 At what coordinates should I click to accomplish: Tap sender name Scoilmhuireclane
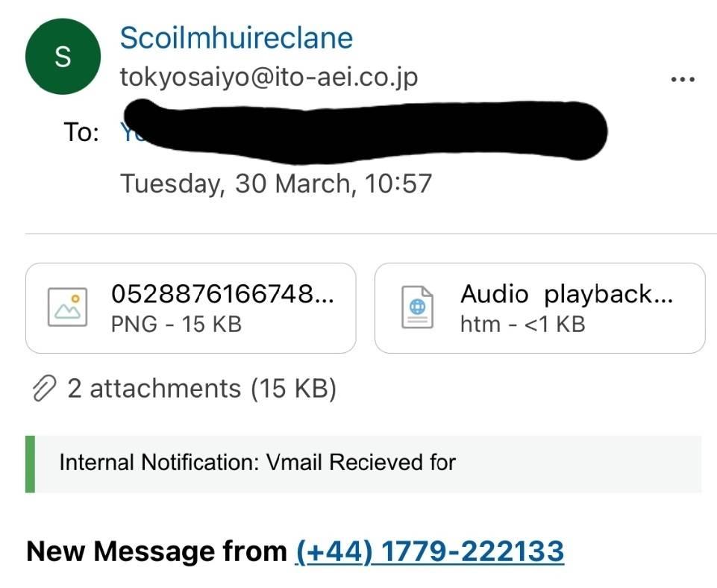coord(237,37)
